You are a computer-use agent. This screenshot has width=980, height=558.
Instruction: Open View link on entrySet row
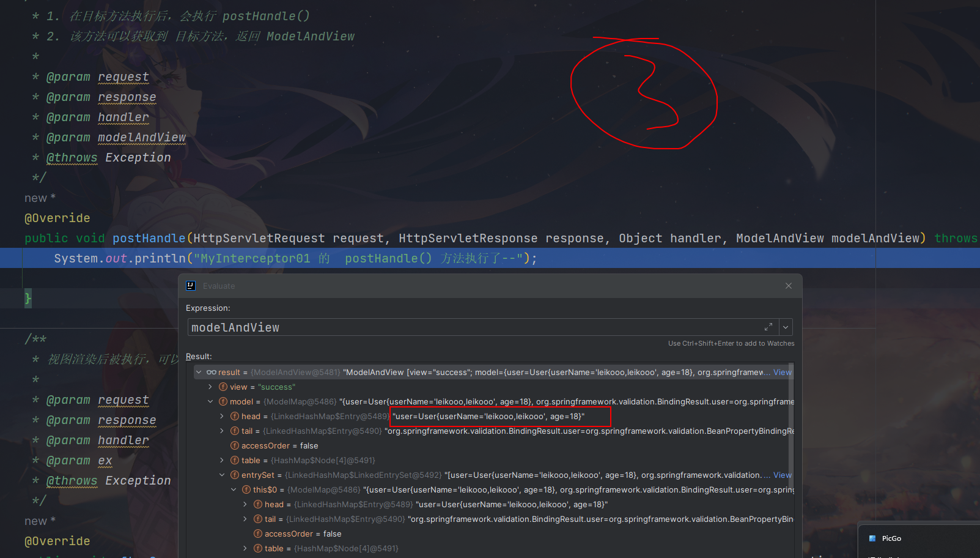tap(783, 475)
